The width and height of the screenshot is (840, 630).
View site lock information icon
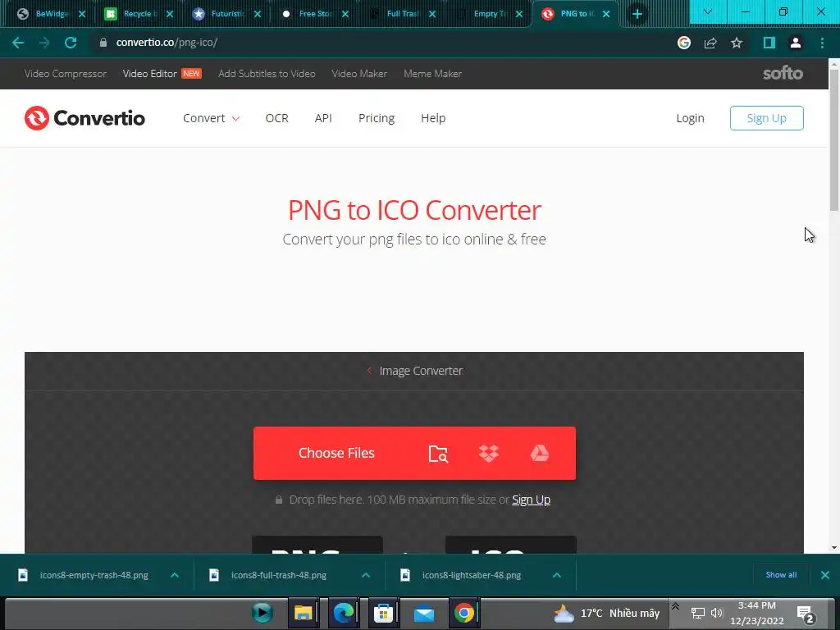(103, 43)
